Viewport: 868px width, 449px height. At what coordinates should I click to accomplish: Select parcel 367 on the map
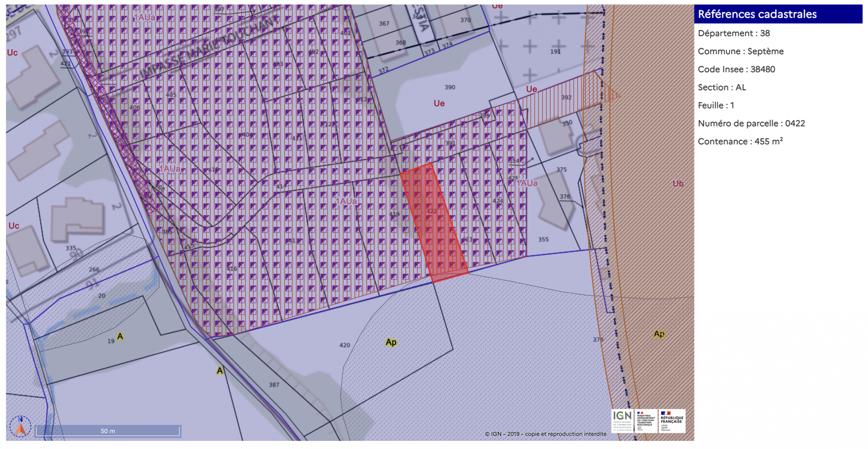click(x=384, y=24)
